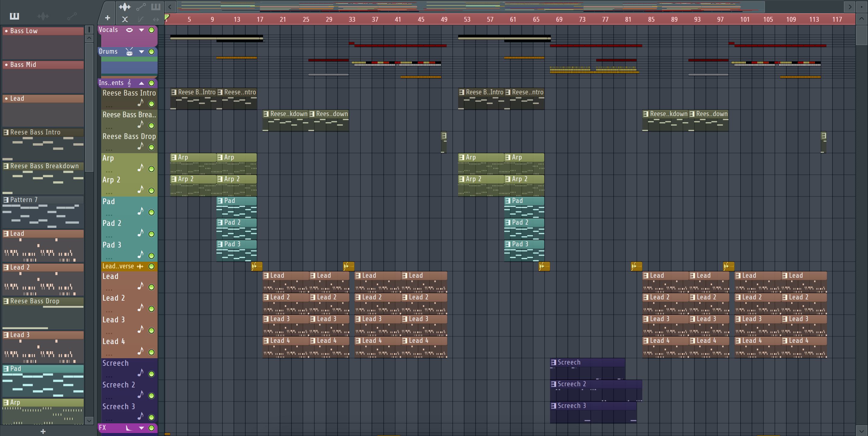The image size is (868, 436).
Task: Click the song overview minimap at top
Action: click(470, 7)
